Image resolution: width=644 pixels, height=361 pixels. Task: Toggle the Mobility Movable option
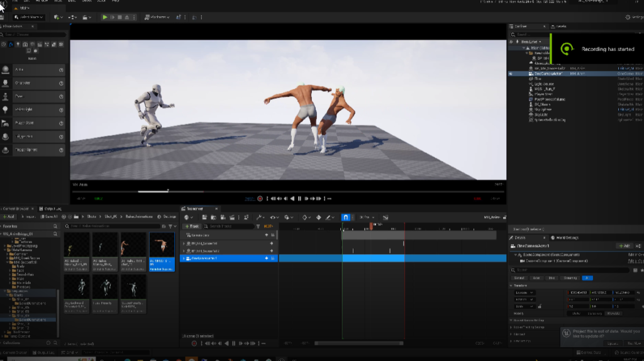612,313
